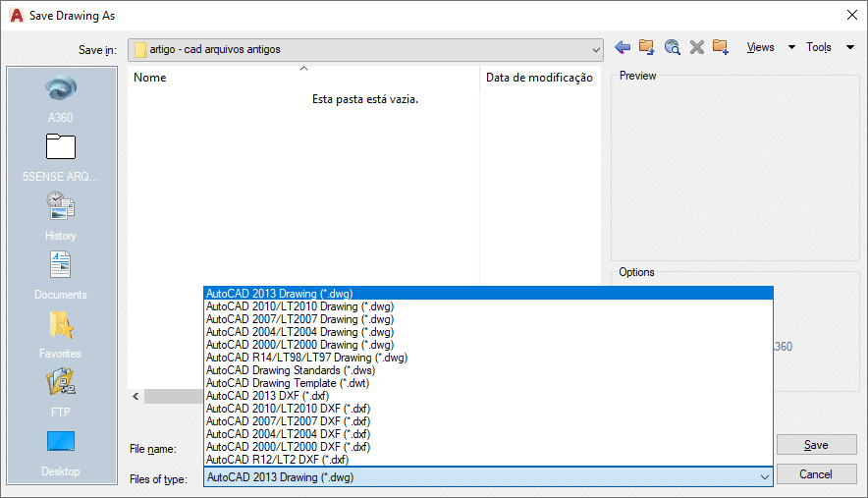Open the Favorites location
The height and width of the screenshot is (498, 868).
(60, 335)
